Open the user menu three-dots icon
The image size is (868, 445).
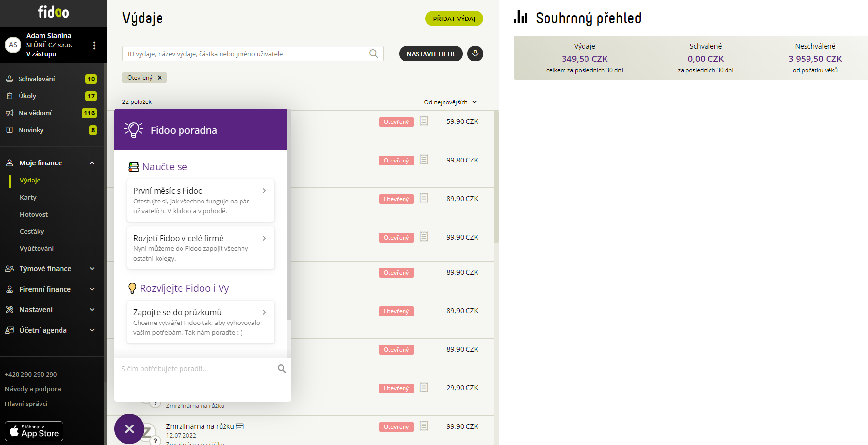pyautogui.click(x=94, y=45)
